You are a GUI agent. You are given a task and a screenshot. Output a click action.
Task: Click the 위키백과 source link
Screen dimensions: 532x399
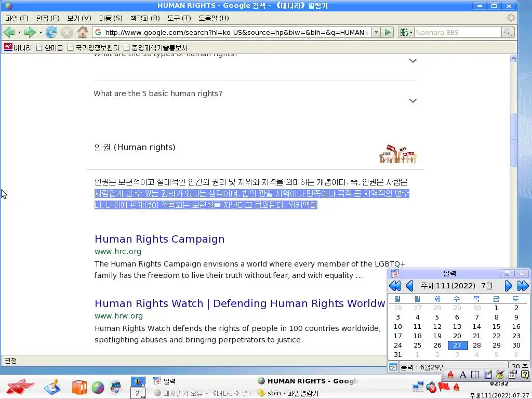pos(303,205)
